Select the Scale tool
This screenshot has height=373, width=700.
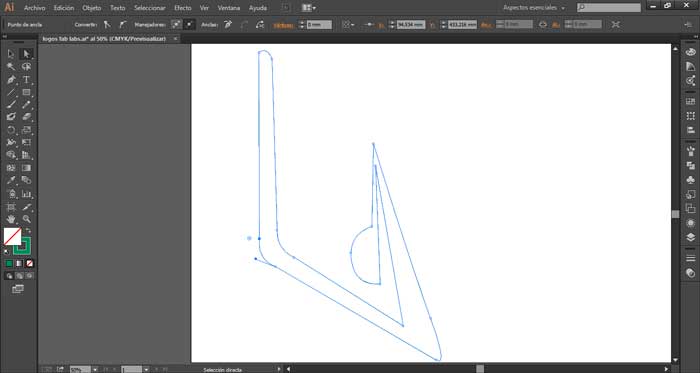click(x=26, y=130)
